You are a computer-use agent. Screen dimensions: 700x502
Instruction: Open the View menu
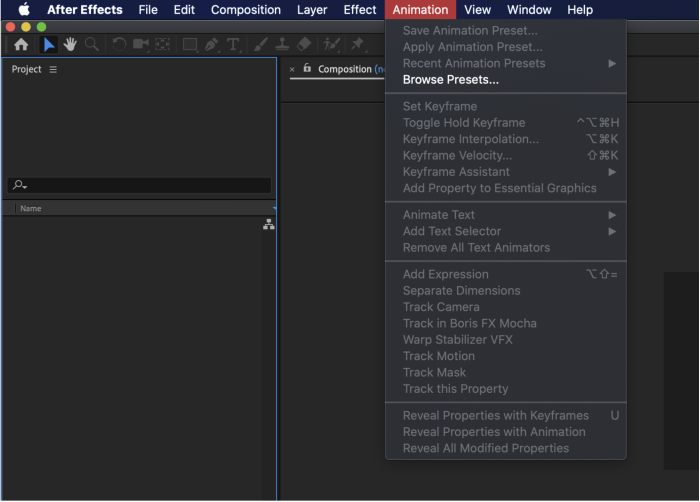477,9
